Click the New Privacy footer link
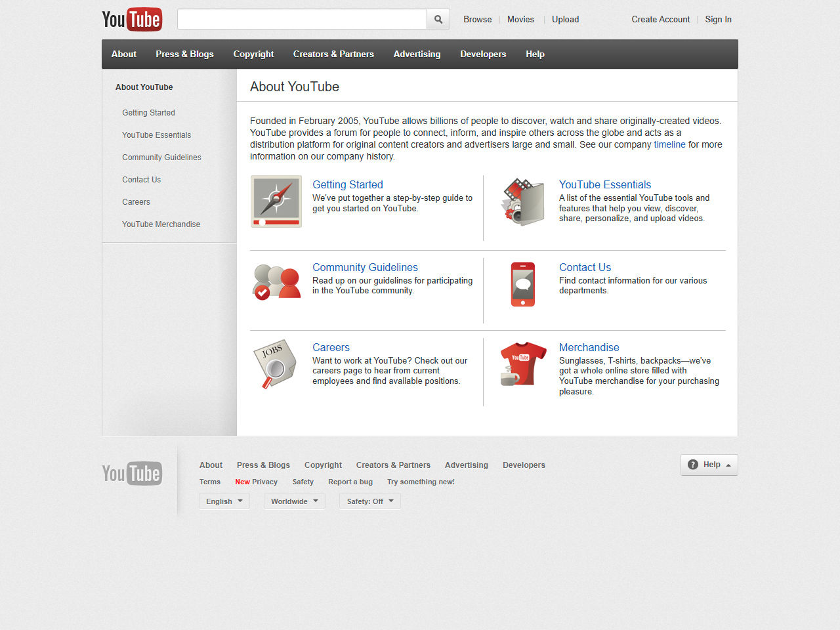 click(256, 482)
